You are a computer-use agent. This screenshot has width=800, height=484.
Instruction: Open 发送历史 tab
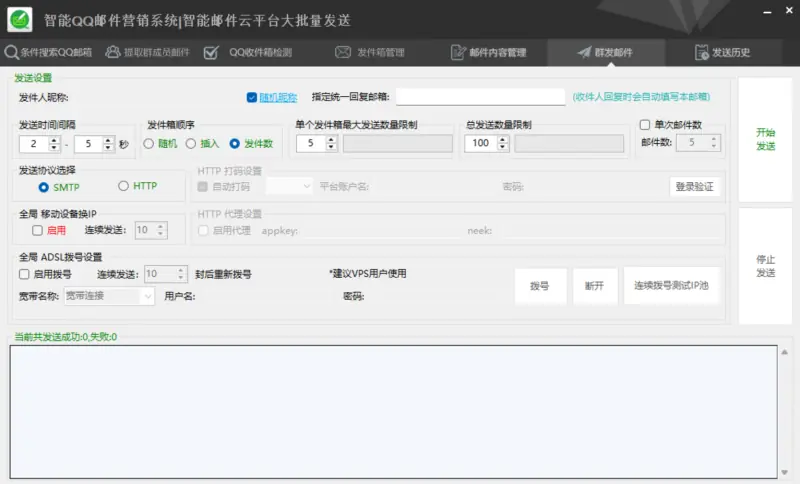tap(723, 52)
